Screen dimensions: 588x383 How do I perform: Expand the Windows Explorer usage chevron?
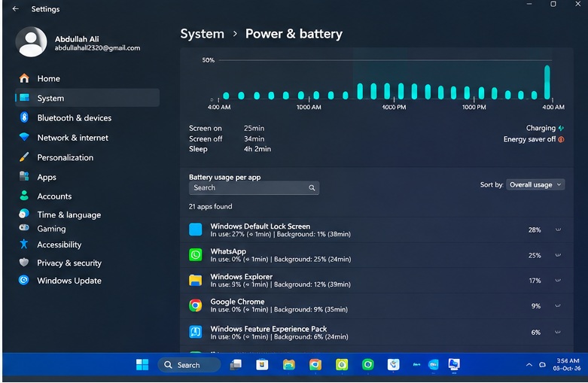click(558, 281)
